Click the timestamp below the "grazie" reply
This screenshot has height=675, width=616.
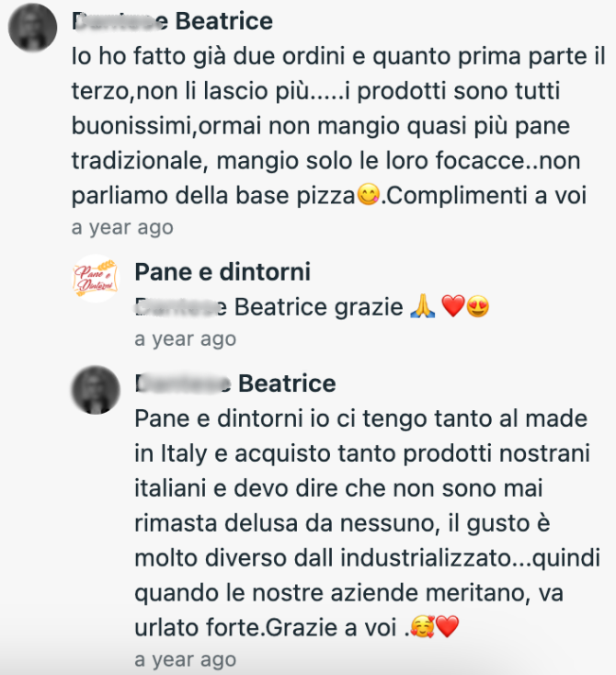[x=185, y=339]
